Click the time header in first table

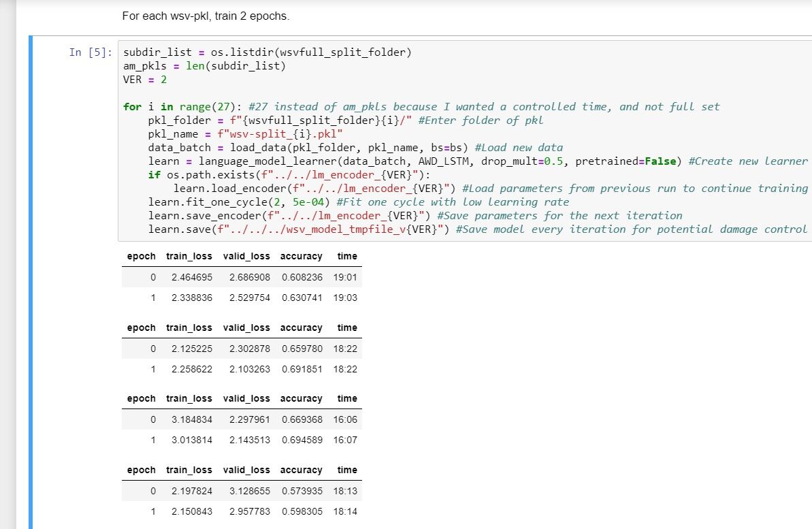pyautogui.click(x=346, y=257)
